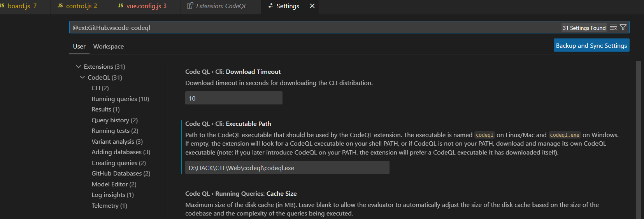The height and width of the screenshot is (219, 644).
Task: Select Telemetry (1) in settings tree
Action: [109, 206]
